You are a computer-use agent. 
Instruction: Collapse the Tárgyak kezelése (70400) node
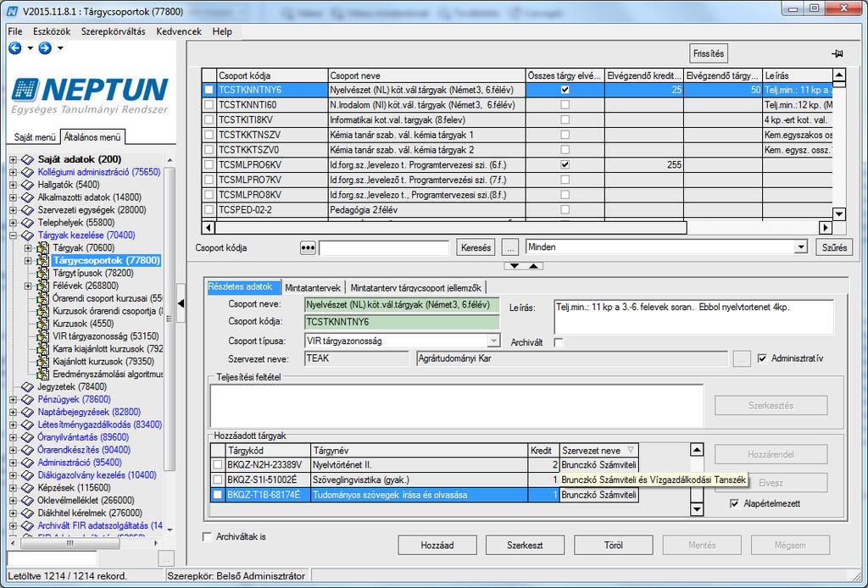[x=13, y=236]
